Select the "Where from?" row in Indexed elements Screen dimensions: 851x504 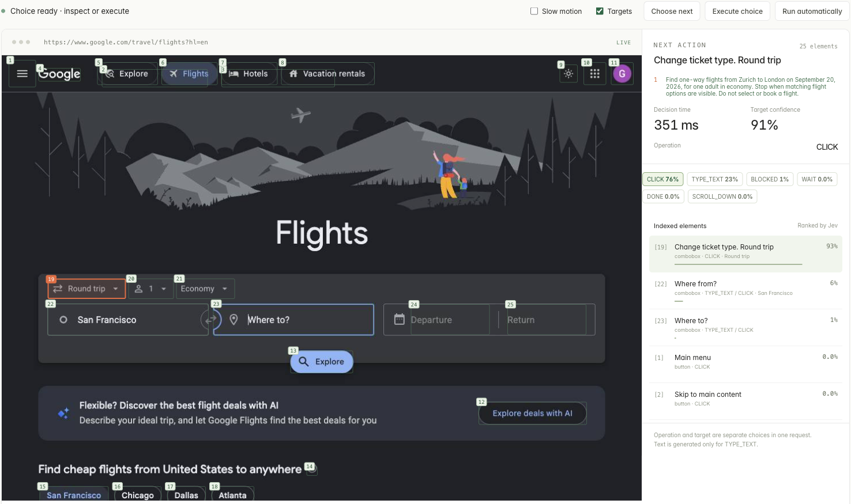tap(745, 291)
